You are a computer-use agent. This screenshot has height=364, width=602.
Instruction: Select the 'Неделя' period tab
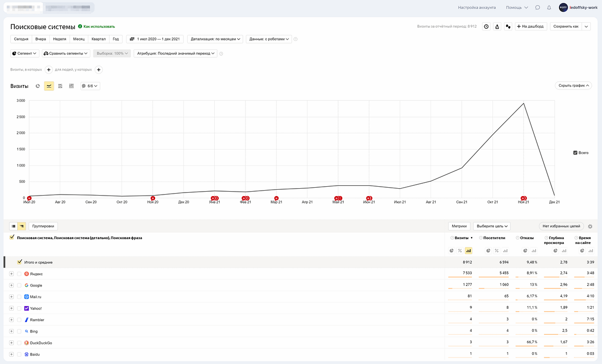(60, 39)
